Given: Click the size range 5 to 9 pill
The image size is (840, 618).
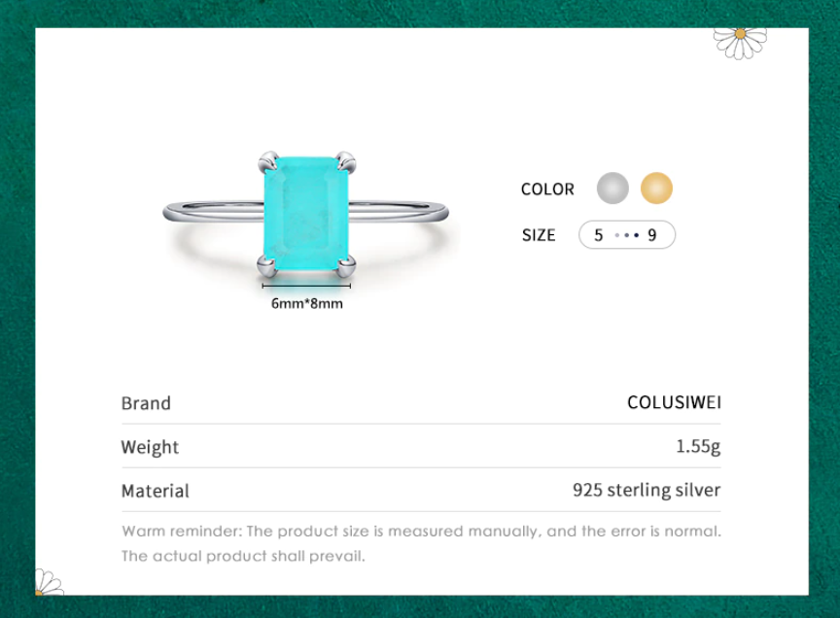Looking at the screenshot, I should click(x=627, y=234).
